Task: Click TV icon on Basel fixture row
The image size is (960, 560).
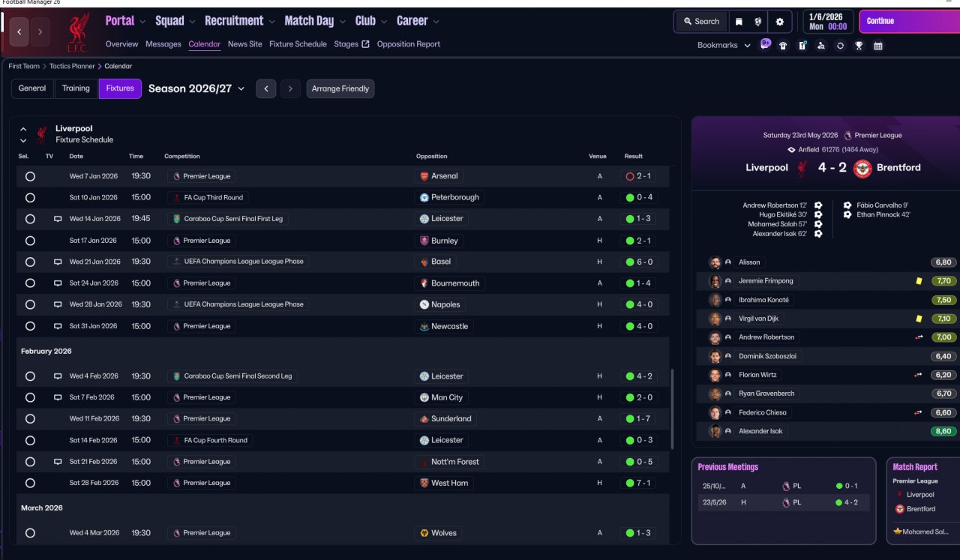Action: [x=58, y=262]
